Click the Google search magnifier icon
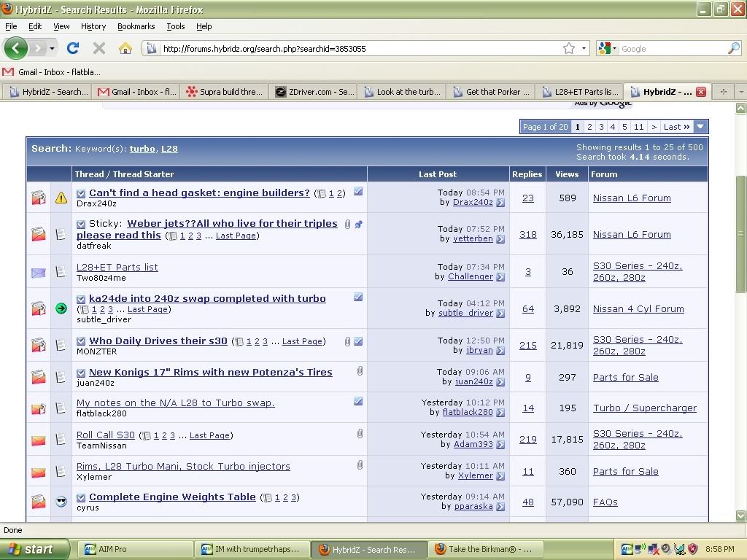Image resolution: width=747 pixels, height=560 pixels. point(733,49)
